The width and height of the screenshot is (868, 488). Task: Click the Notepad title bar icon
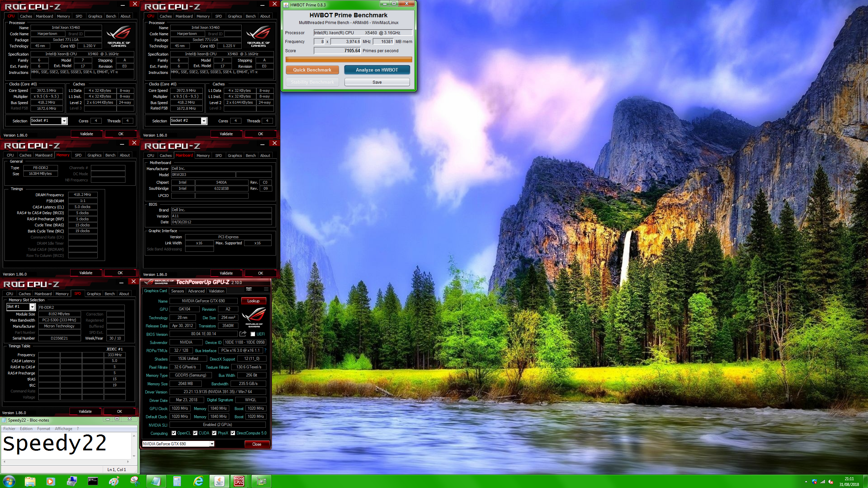pos(4,420)
